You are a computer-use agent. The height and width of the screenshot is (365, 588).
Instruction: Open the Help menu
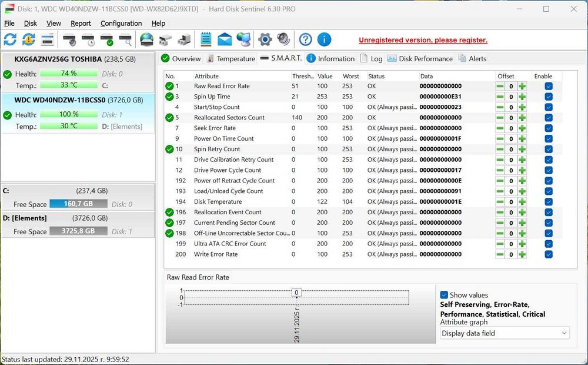[x=158, y=24]
